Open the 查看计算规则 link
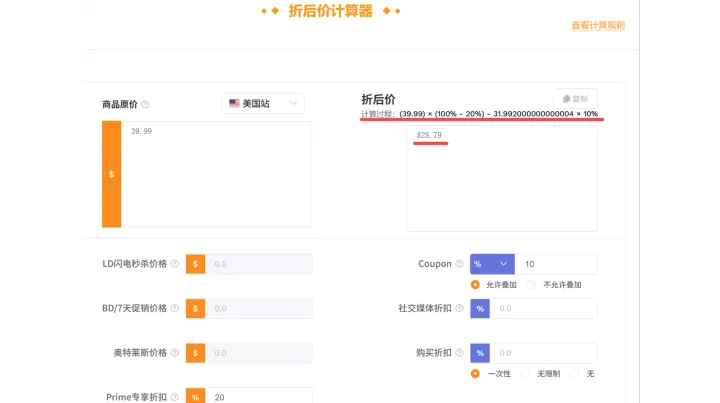Screen dimensions: 720x403 tap(598, 25)
